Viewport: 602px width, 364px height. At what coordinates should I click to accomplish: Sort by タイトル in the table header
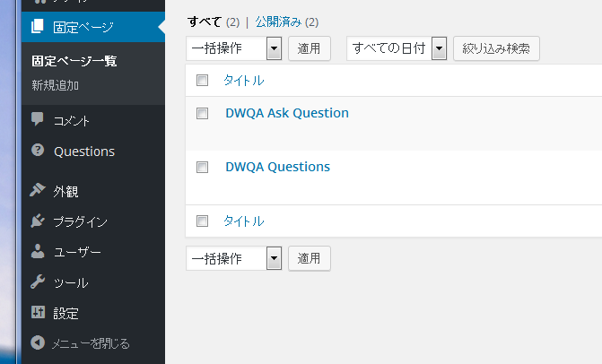[x=244, y=80]
